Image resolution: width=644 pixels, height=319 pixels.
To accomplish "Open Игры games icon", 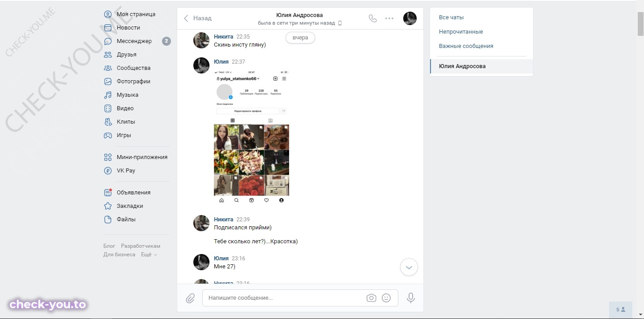I will [108, 135].
